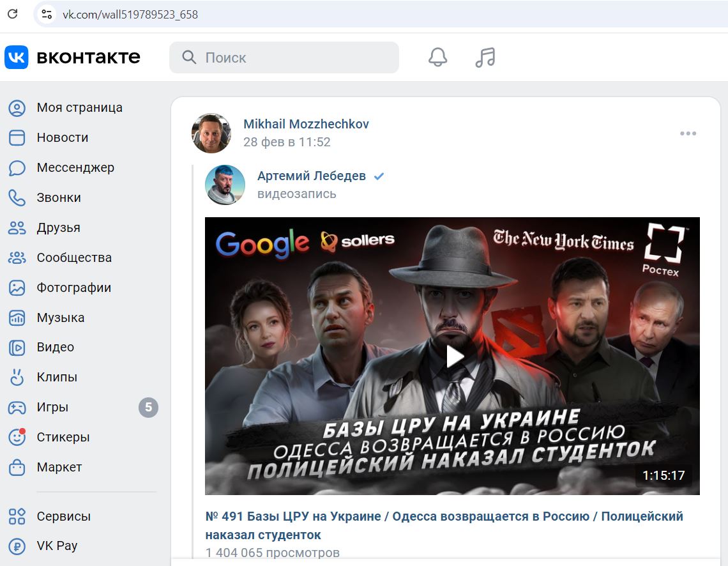Open VK Pay in the left menu
This screenshot has height=566, width=728.
[x=57, y=546]
